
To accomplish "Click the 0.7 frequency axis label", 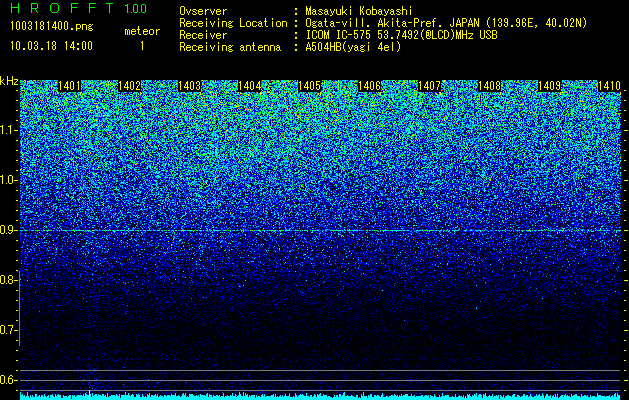I will point(8,330).
